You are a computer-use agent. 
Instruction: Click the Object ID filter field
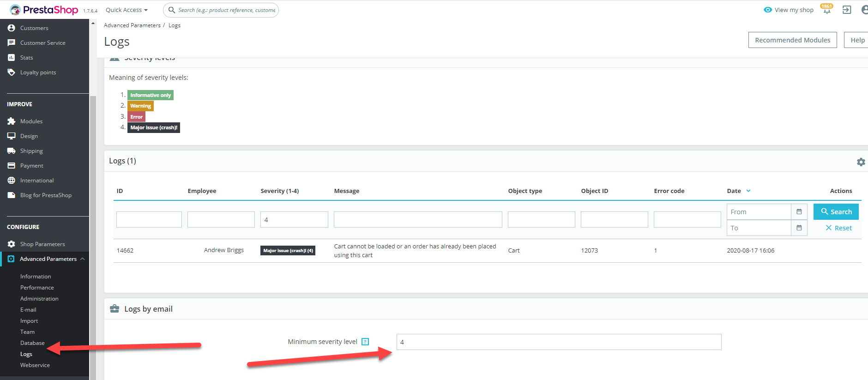click(x=615, y=220)
